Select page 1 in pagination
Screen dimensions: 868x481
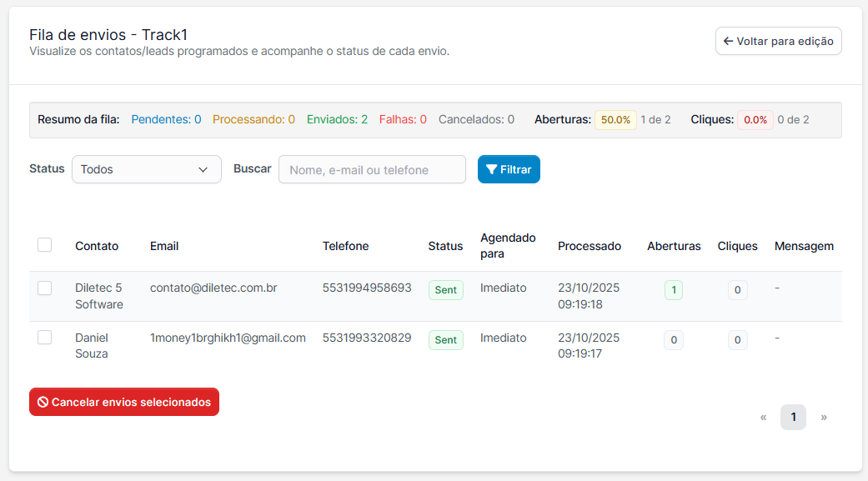point(793,417)
